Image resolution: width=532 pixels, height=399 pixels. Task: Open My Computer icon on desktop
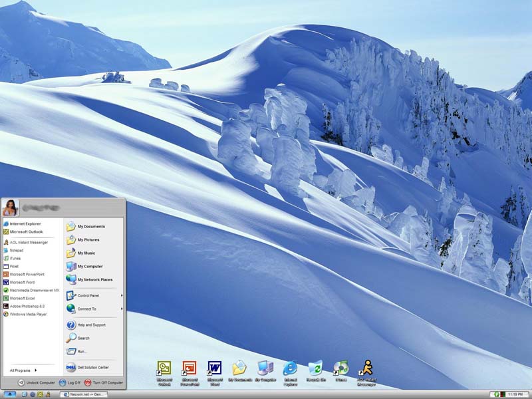pyautogui.click(x=265, y=368)
